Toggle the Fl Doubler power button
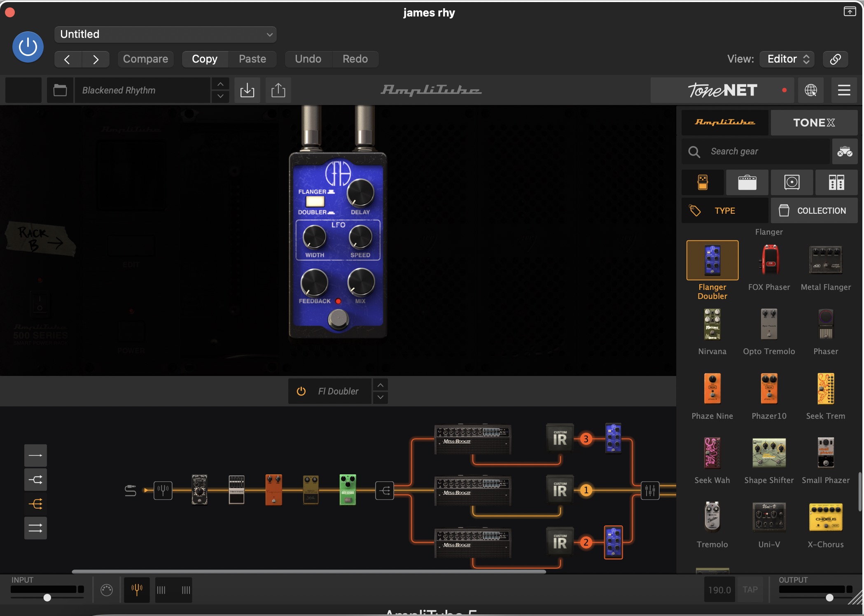 (301, 391)
